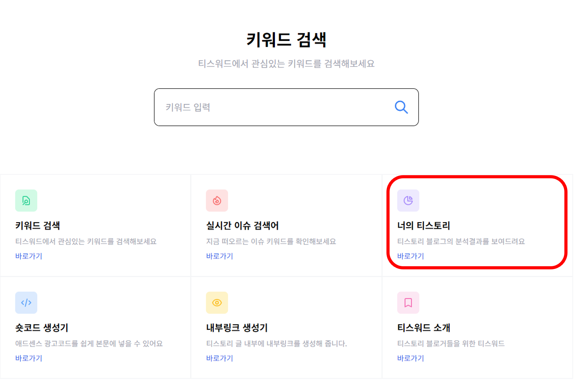Click the yellow eye icon for 내부링크 생성기
Screen dimensions: 588x391
[x=217, y=302]
